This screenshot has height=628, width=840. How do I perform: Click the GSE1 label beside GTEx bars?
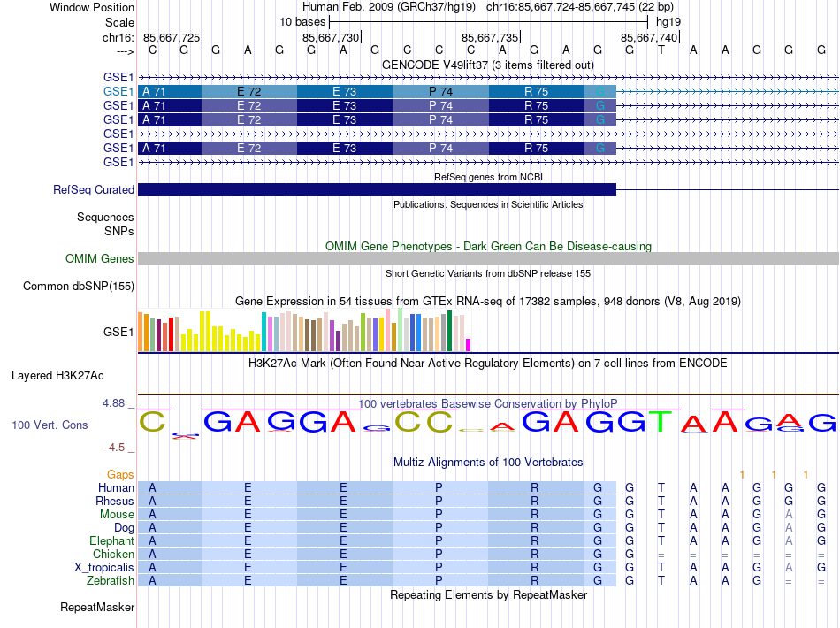pos(118,333)
